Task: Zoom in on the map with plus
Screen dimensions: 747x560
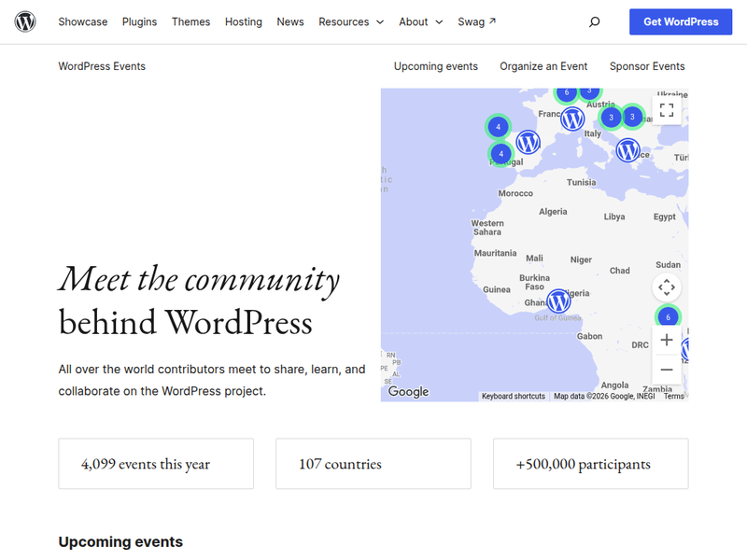Action: point(667,340)
